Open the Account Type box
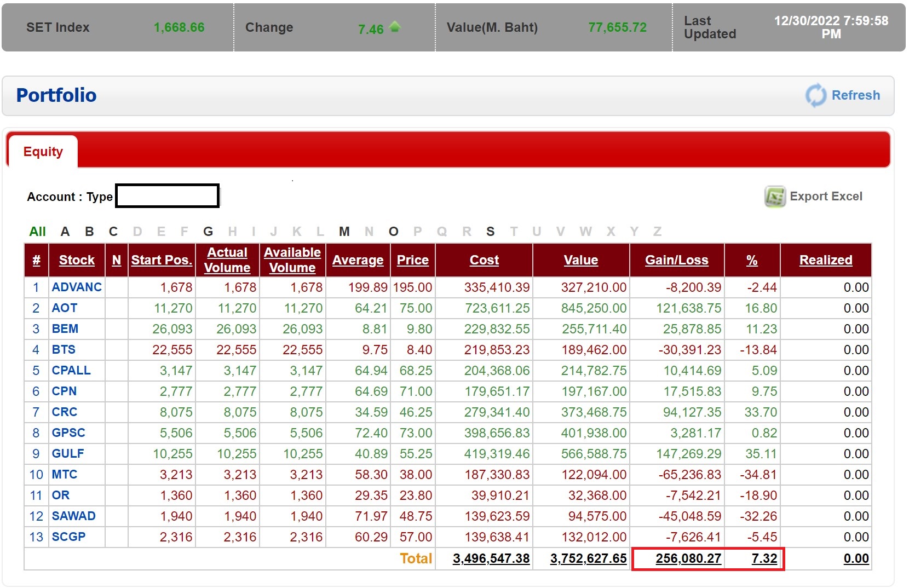The height and width of the screenshot is (588, 909). pos(168,196)
